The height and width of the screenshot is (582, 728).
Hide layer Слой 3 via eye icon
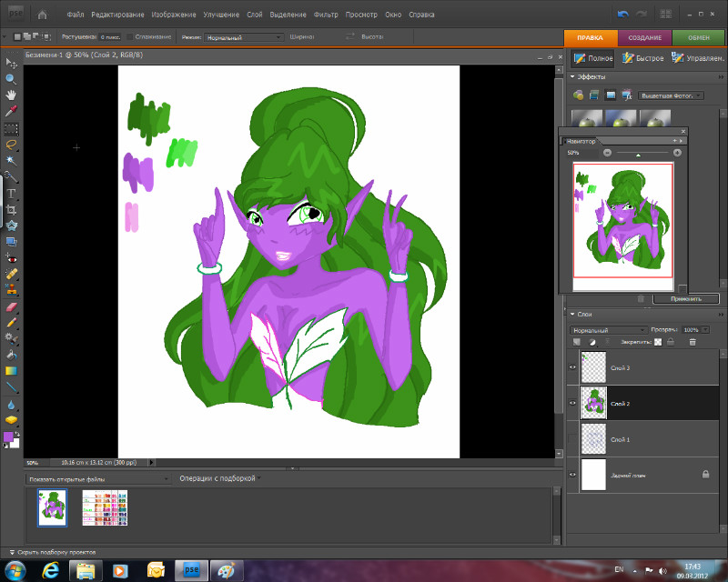(x=573, y=367)
